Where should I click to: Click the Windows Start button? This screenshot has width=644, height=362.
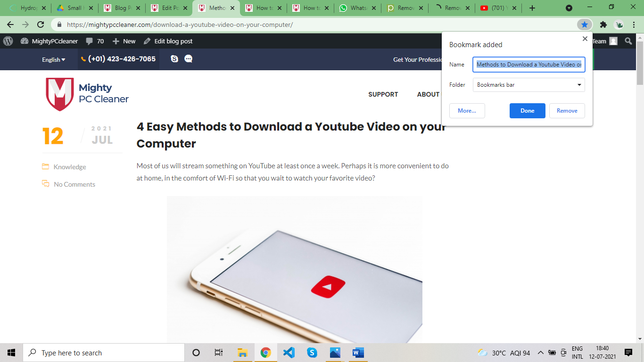click(x=11, y=353)
